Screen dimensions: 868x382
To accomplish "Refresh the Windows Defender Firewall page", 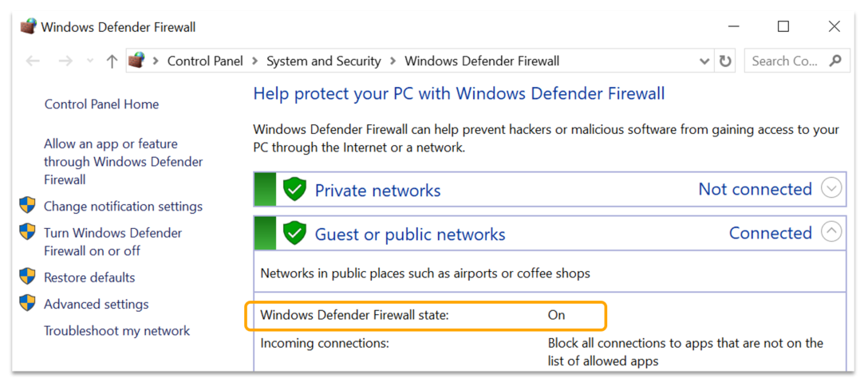I will coord(725,61).
